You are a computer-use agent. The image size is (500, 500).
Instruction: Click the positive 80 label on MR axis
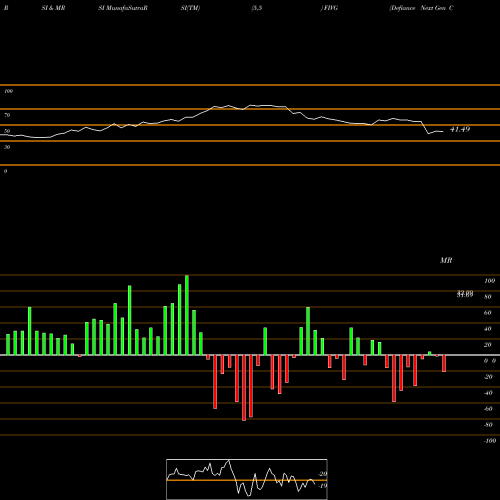click(488, 297)
